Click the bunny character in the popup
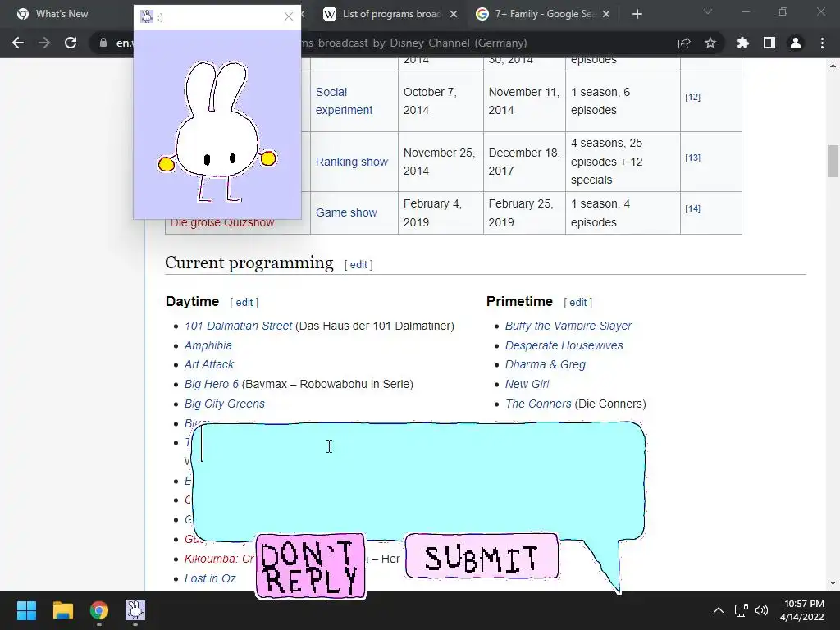The height and width of the screenshot is (630, 840). 217,131
